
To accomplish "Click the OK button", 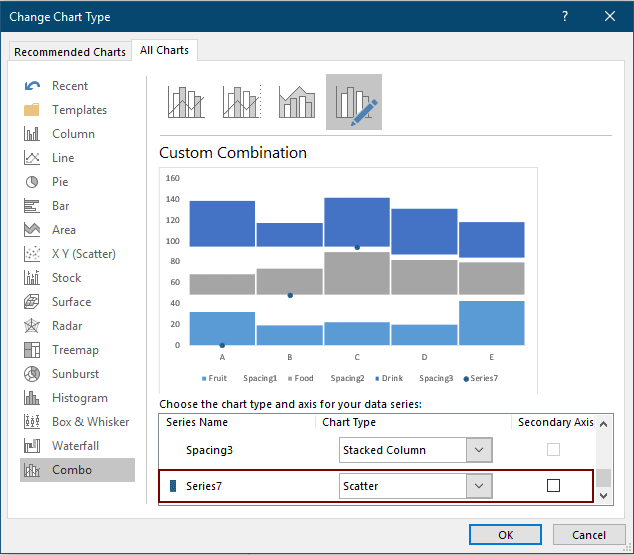I will 505,535.
